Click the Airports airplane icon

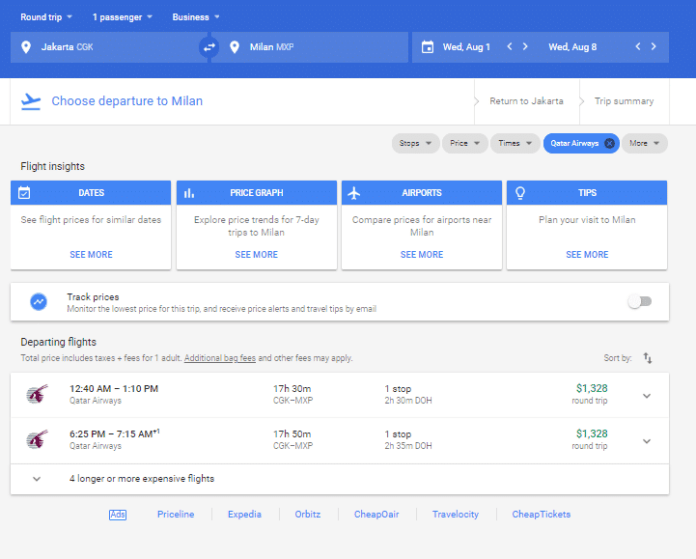pos(354,193)
